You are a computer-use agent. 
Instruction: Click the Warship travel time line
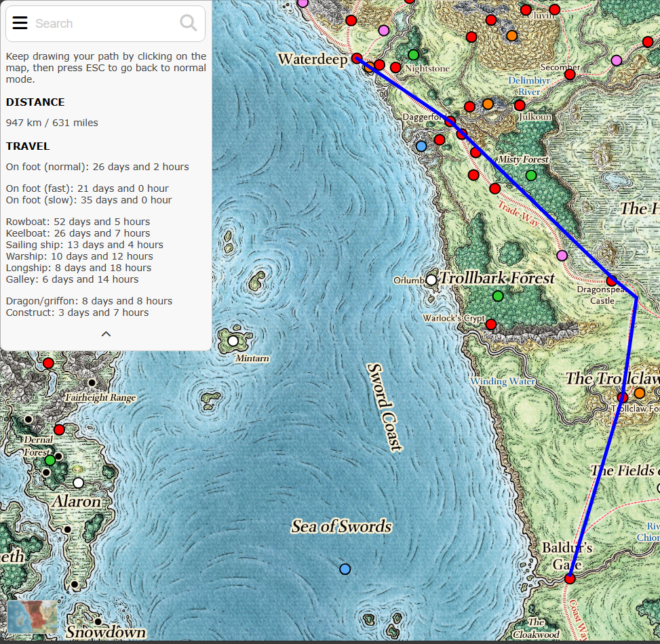point(79,257)
